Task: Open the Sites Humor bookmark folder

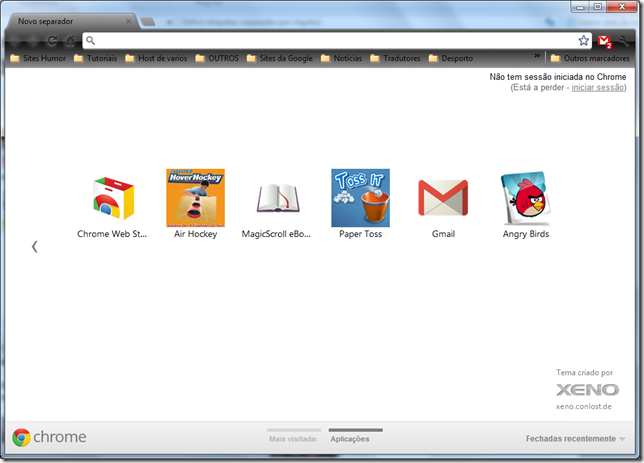Action: [x=38, y=58]
